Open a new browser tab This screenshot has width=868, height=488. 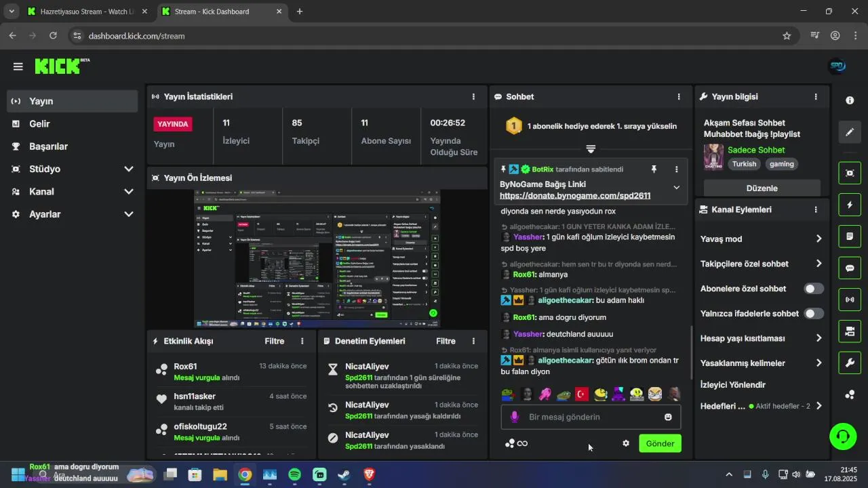coord(300,12)
